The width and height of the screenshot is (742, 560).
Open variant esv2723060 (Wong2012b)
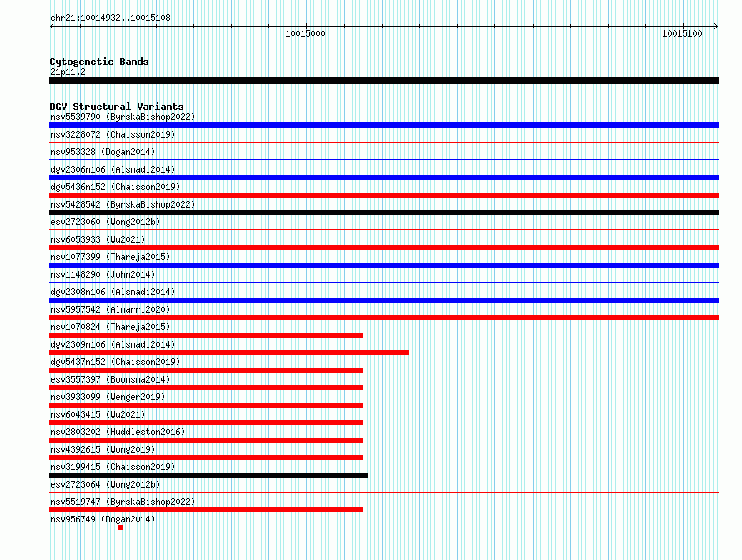[x=105, y=222]
